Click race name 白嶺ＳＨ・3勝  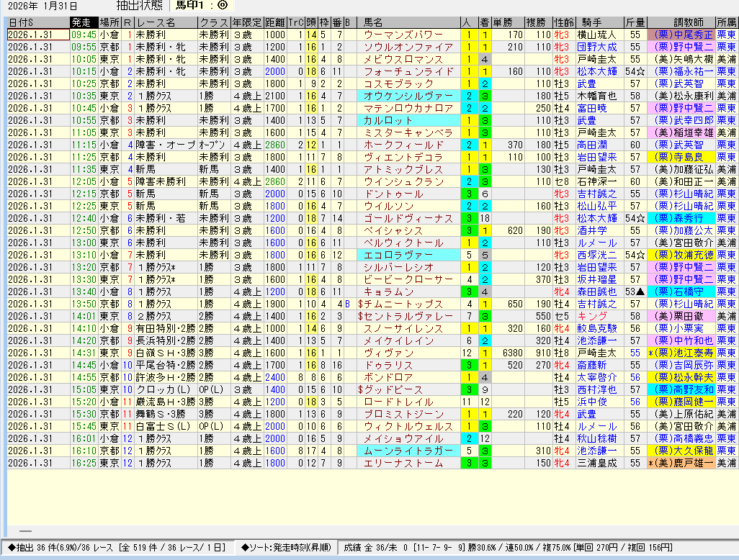[166, 353]
